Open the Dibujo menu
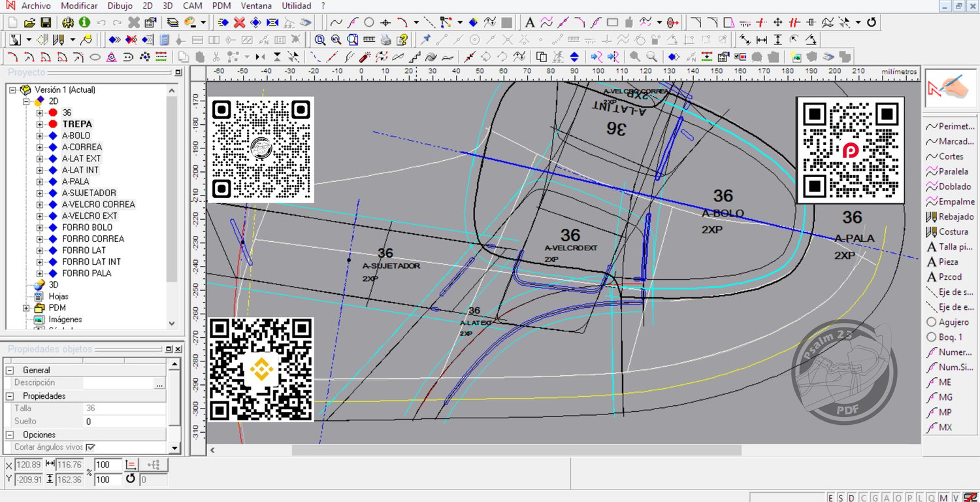 coord(120,6)
